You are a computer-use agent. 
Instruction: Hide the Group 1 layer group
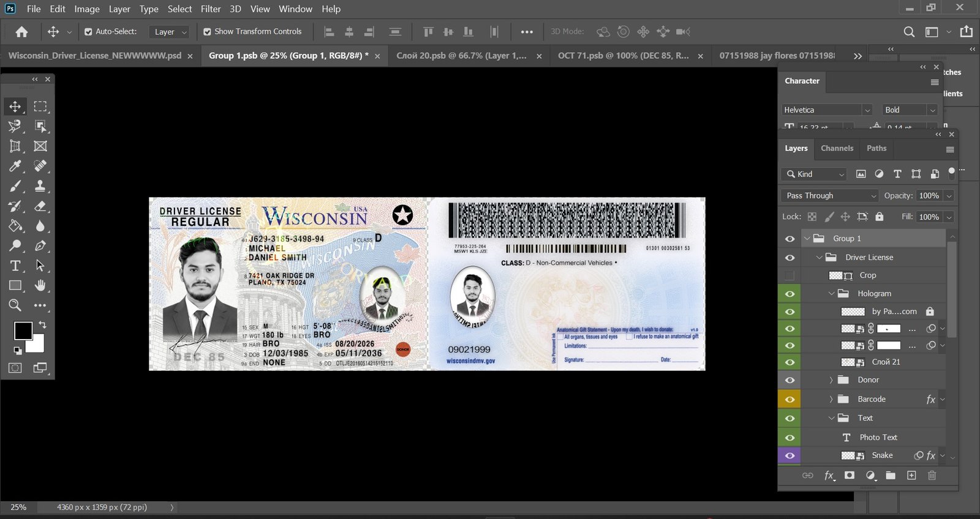coord(790,239)
